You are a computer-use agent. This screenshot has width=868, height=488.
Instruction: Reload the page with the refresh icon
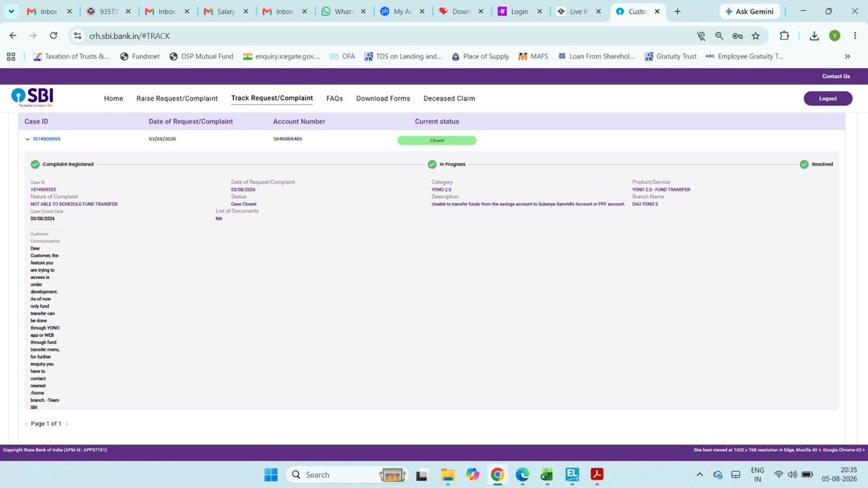point(54,35)
